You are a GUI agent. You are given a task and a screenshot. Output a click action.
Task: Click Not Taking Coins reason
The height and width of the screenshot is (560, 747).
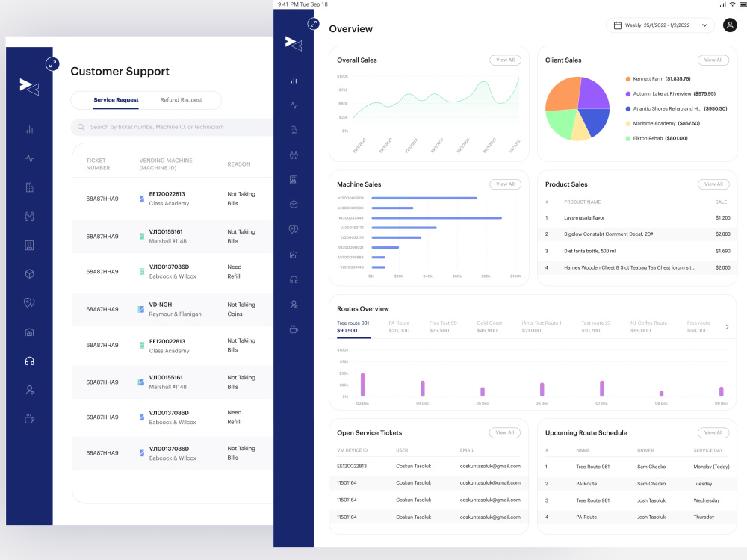click(x=241, y=310)
